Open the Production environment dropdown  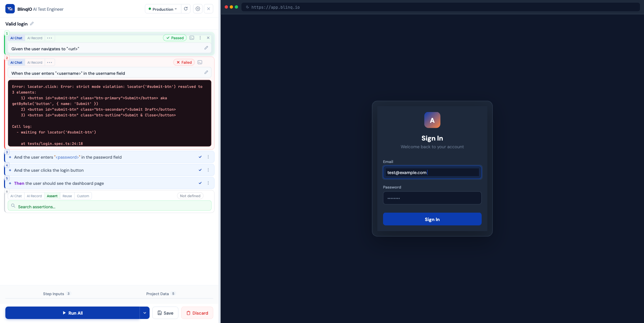pos(163,9)
